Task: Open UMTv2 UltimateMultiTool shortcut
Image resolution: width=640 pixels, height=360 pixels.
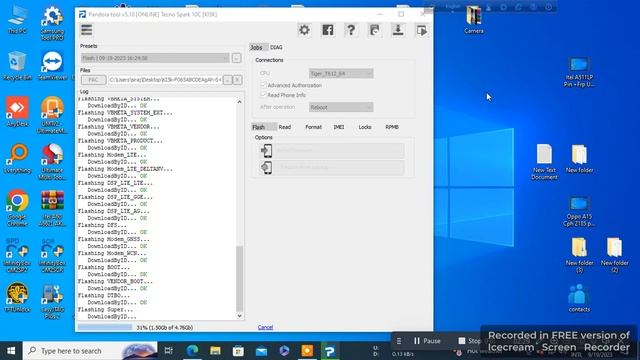Action: point(52,115)
